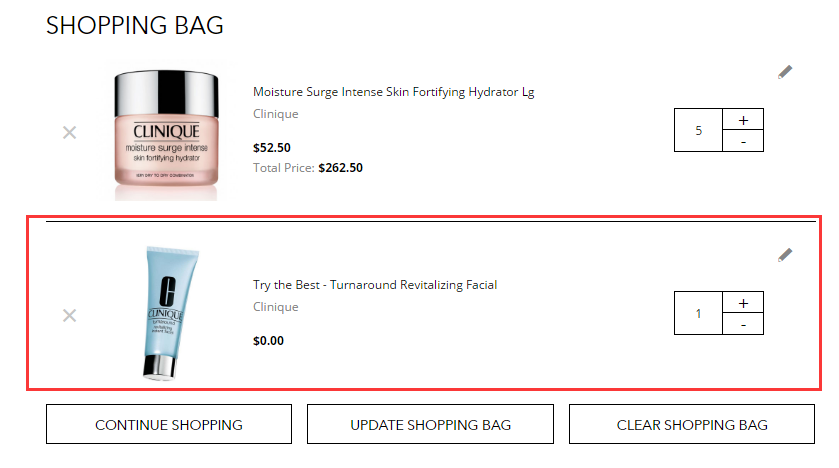Click the quantity field showing 5
Screen dimensions: 839x468
coord(698,130)
